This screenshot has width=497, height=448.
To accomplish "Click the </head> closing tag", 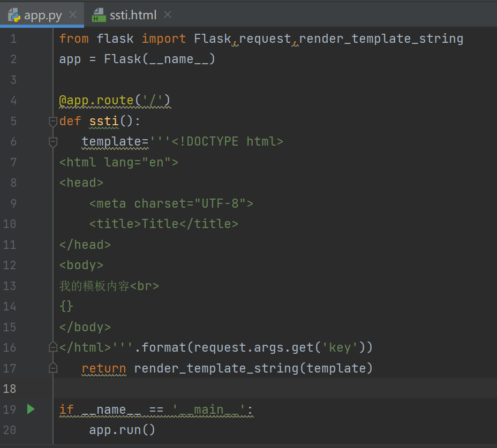I will tap(85, 245).
